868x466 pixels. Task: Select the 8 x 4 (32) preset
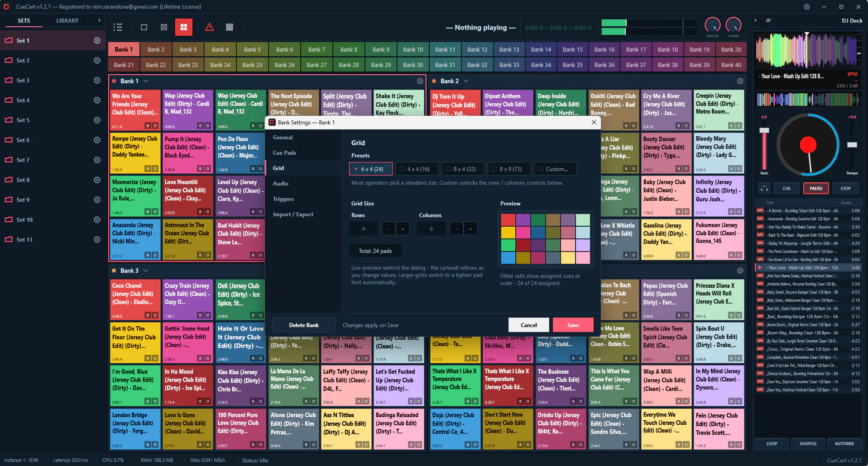464,169
